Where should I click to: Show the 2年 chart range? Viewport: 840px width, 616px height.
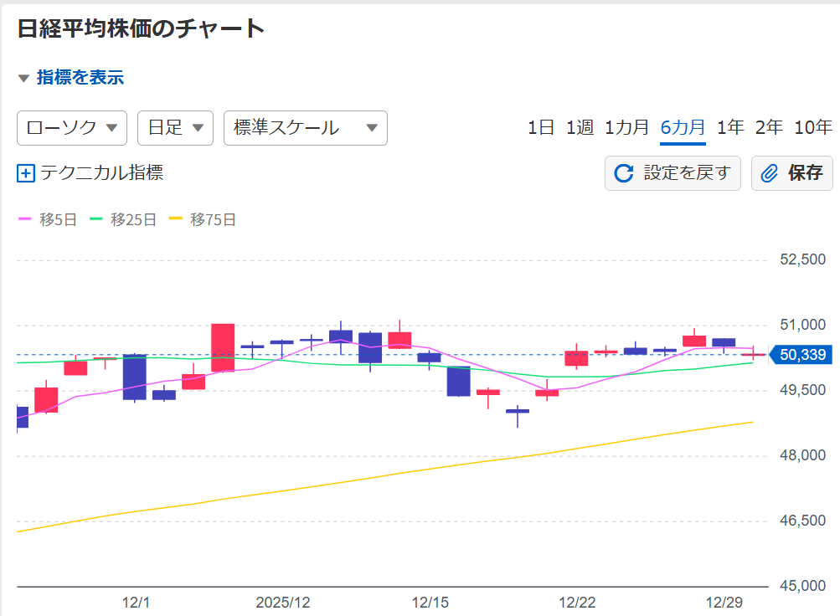click(769, 128)
